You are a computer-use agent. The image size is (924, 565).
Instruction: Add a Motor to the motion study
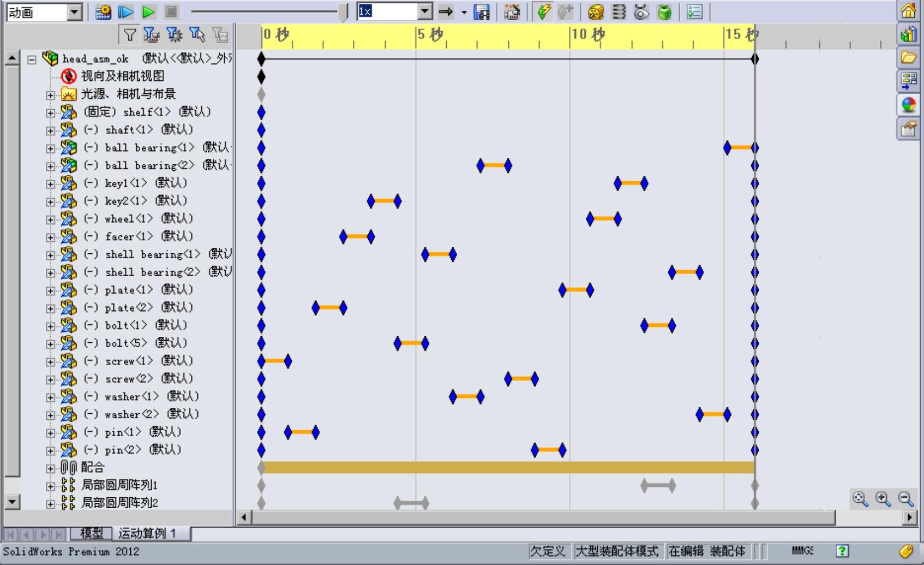(596, 12)
